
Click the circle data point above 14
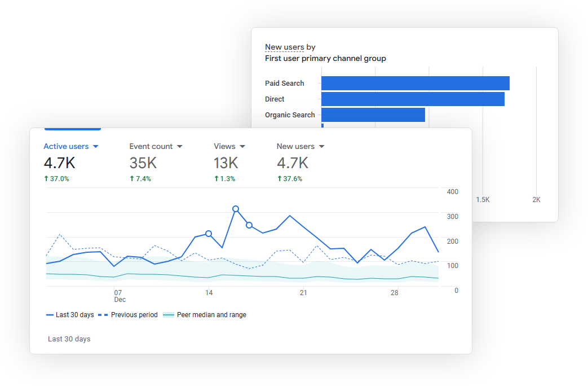[209, 234]
